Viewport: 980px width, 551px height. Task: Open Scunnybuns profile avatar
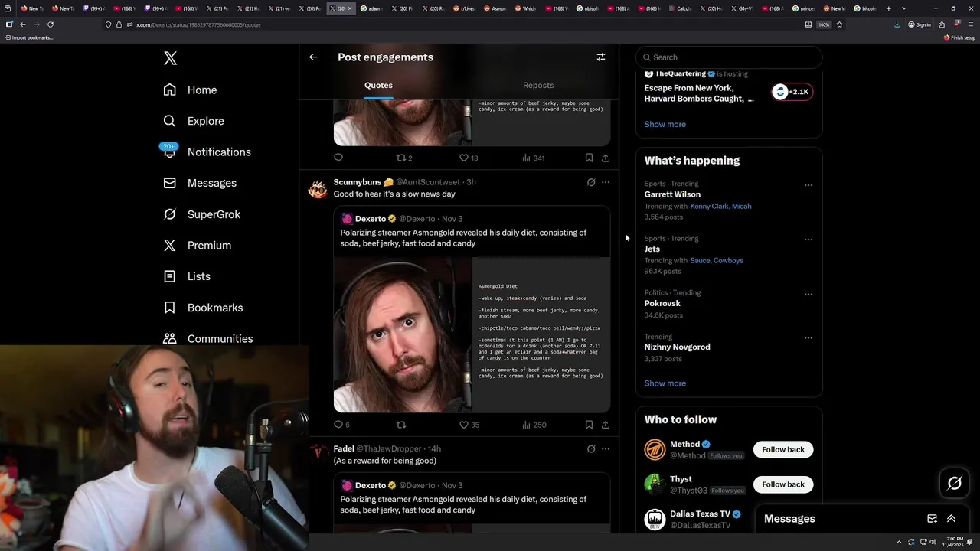point(318,188)
